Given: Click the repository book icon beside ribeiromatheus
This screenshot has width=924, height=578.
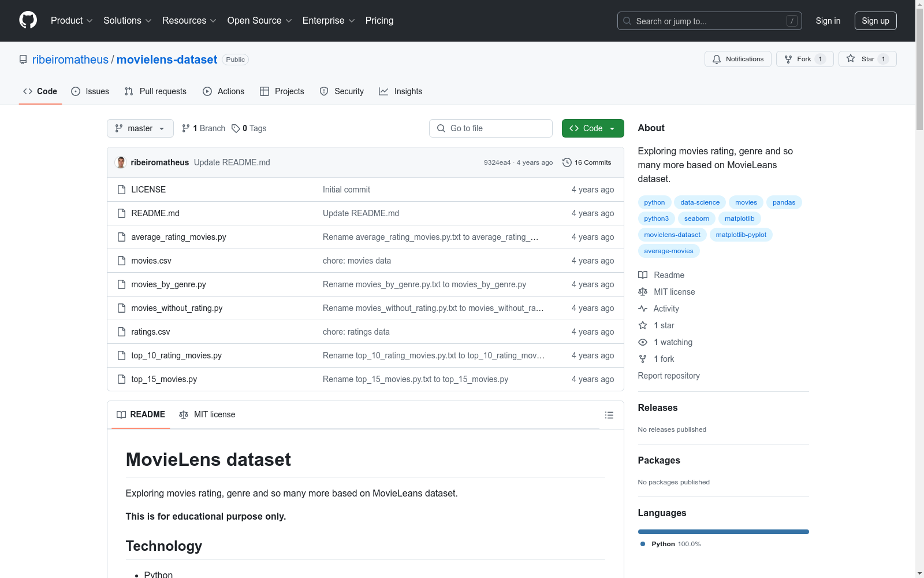Looking at the screenshot, I should click(x=23, y=60).
